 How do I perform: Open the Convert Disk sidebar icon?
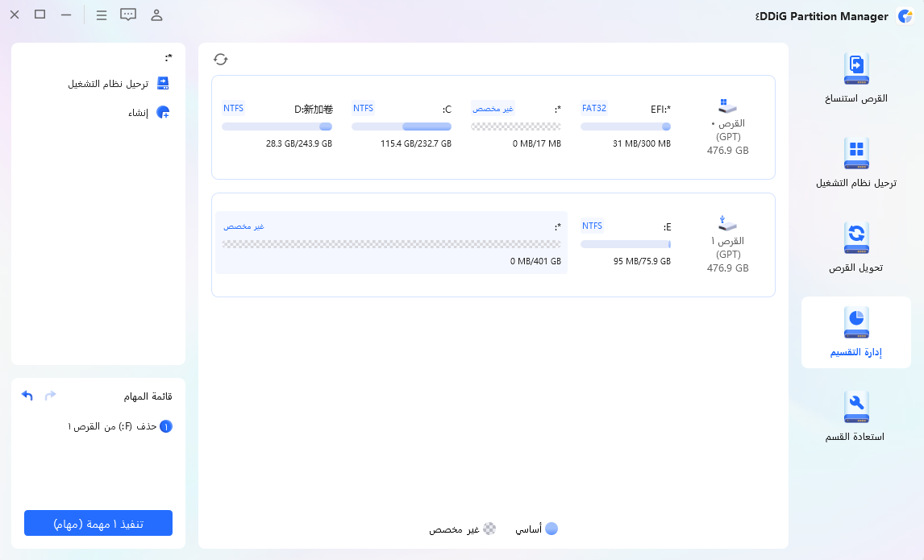[855, 238]
